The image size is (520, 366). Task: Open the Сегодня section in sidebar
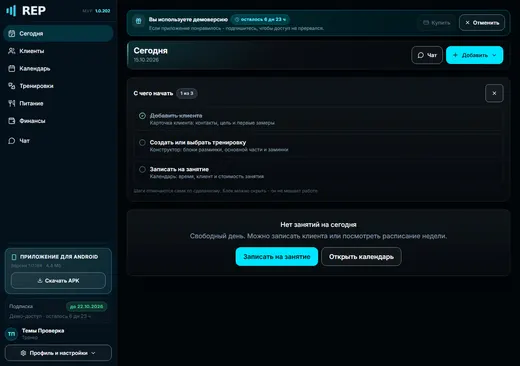pyautogui.click(x=58, y=33)
